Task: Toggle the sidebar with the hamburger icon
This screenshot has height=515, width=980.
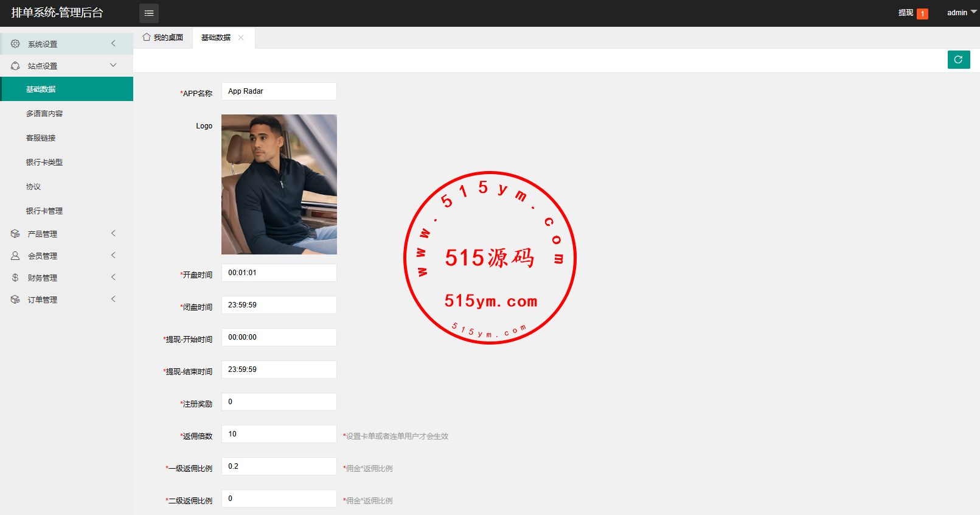Action: point(149,13)
